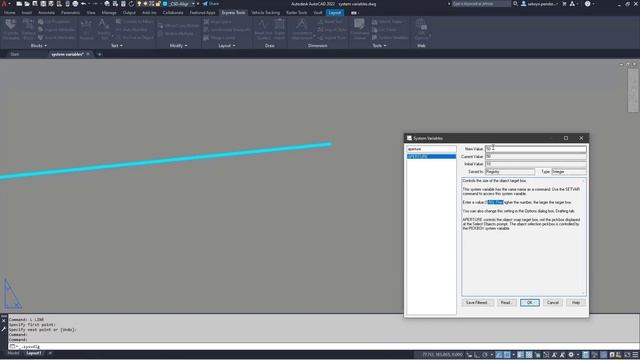Click Cancel in System Variables dialog

[x=553, y=302]
